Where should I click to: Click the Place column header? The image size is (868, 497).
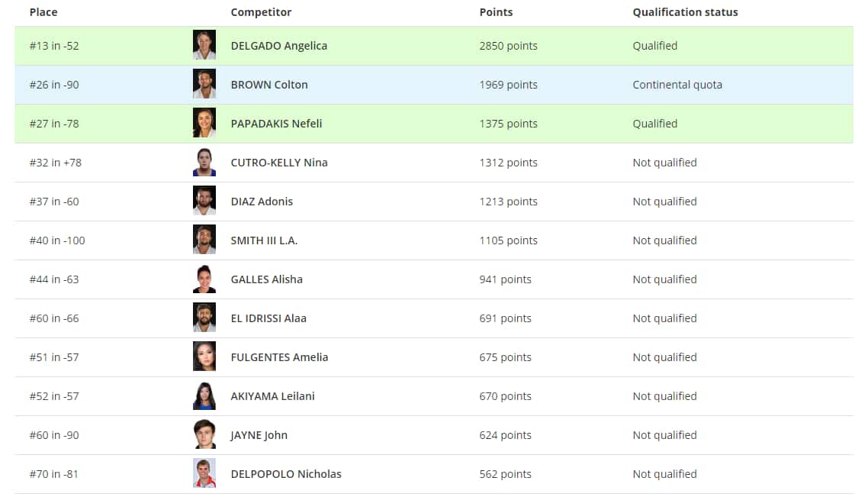(43, 12)
